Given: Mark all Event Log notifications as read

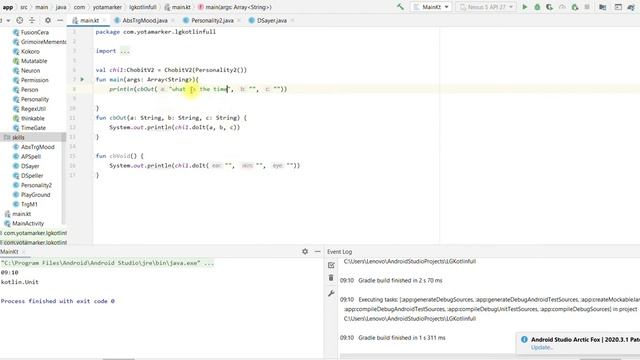Looking at the screenshot, I should click(331, 265).
